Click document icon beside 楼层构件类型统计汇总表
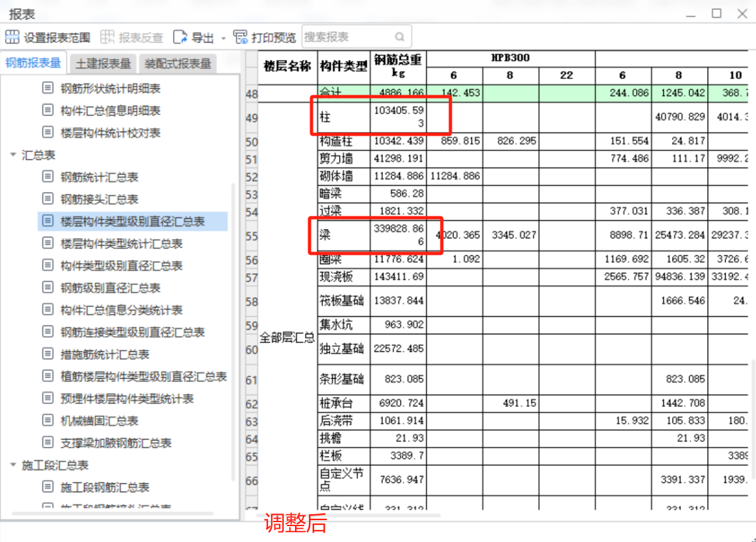 48,243
